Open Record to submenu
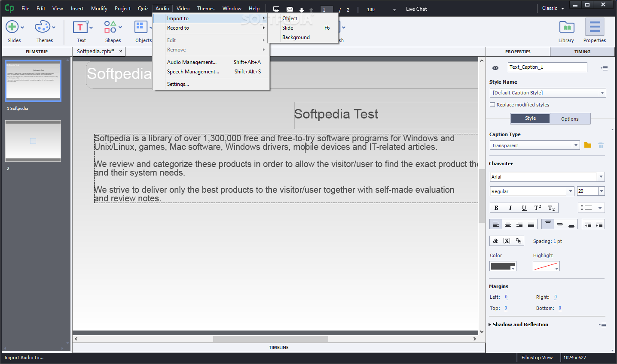Screen dimensions: 617x364 click(211, 28)
